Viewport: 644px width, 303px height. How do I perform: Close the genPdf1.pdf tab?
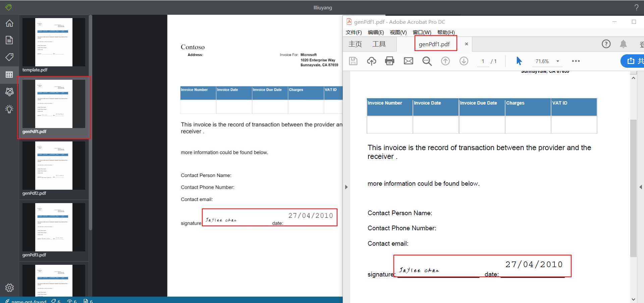pyautogui.click(x=466, y=44)
